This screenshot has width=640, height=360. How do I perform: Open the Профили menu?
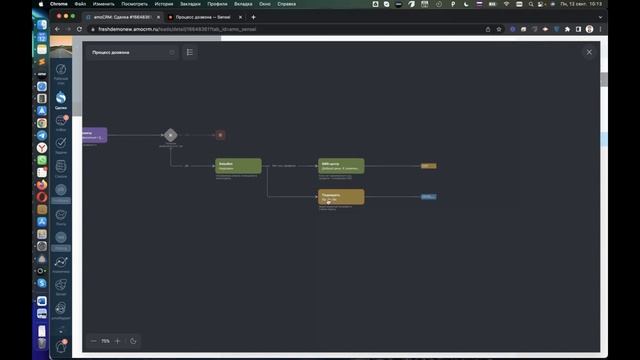coord(217,4)
